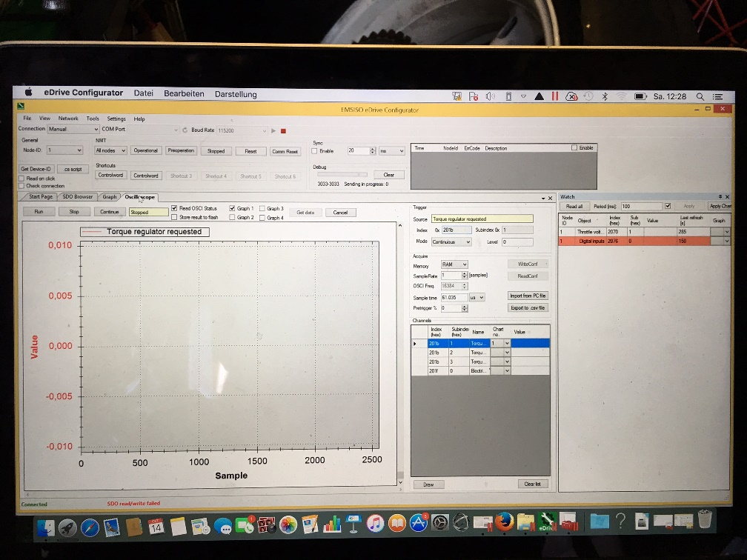The image size is (747, 560).
Task: Click the eDrive app icon in dock
Action: pos(547,523)
